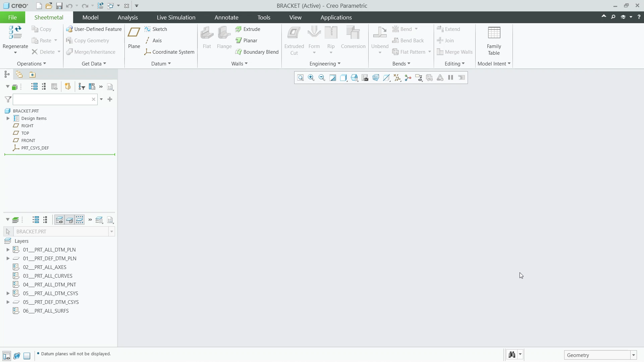Toggle the layer visibility eye button in layer toolbar
Screen dimensions: 644x362
point(59,220)
